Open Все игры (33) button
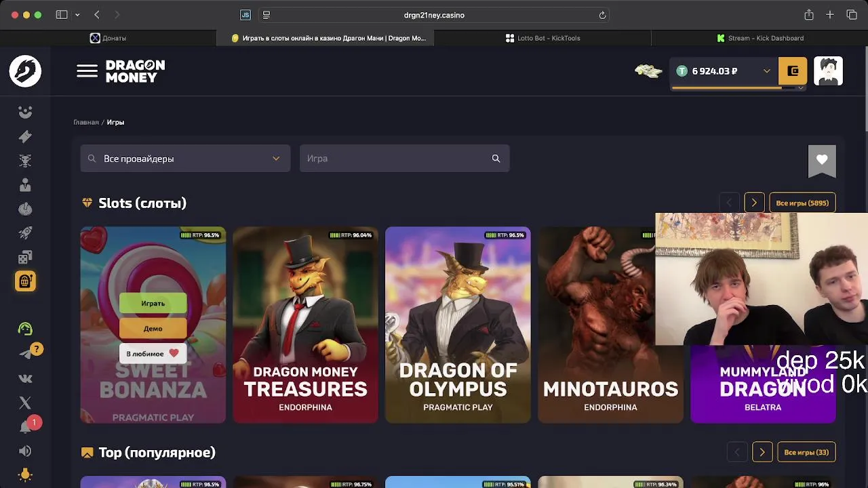The height and width of the screenshot is (488, 868). click(806, 452)
